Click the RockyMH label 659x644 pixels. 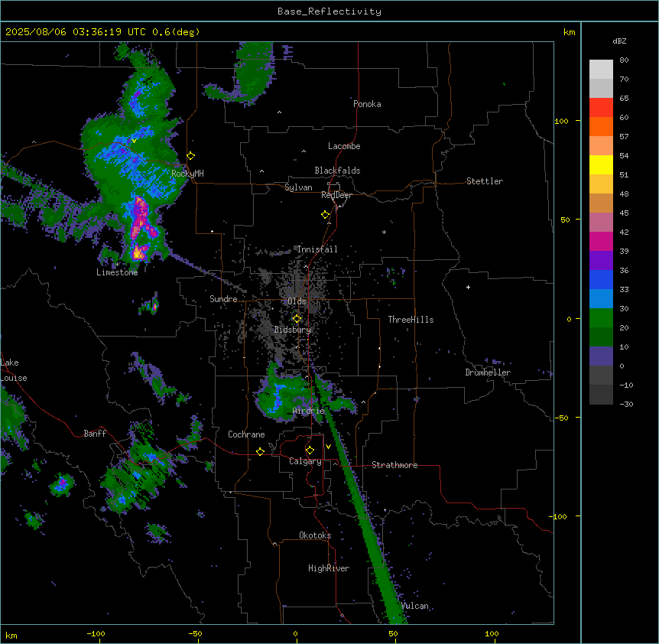coord(187,173)
